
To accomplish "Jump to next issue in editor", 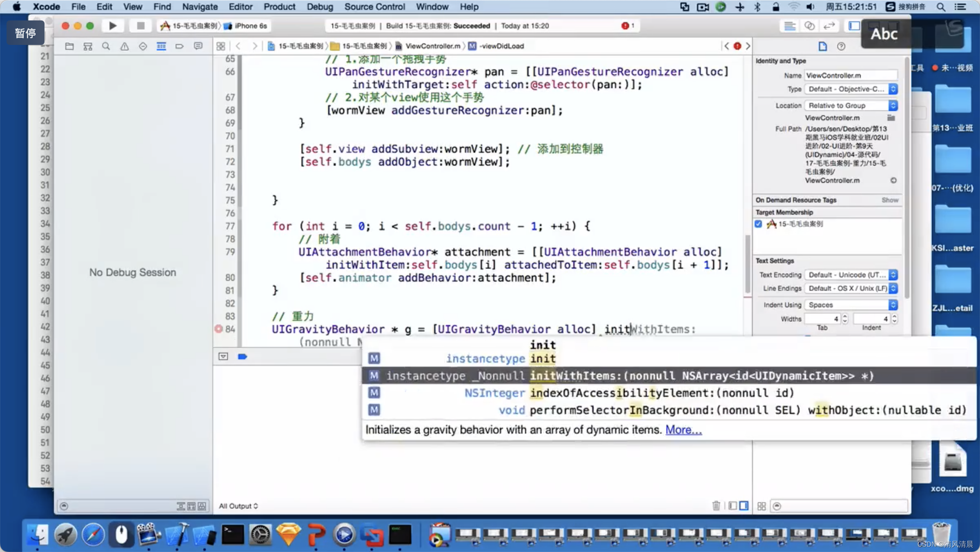I will tap(748, 46).
